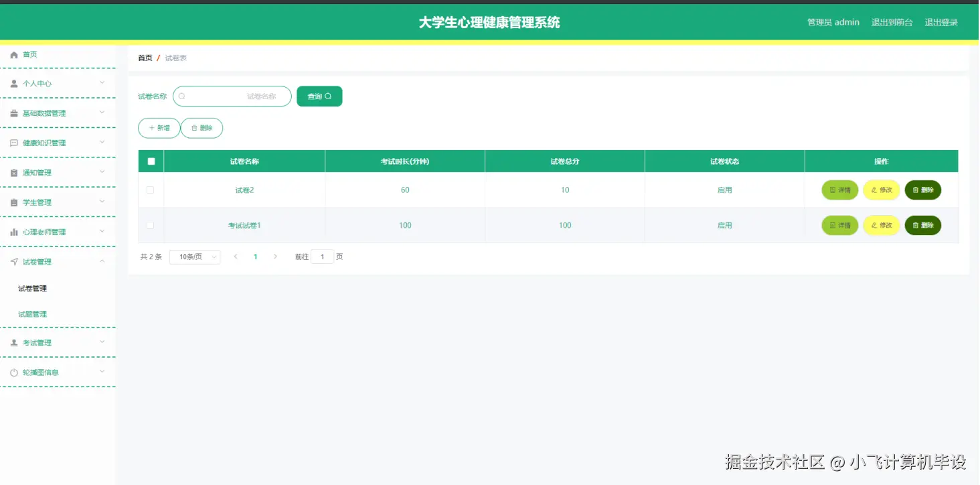Click the briefcase icon beside 基础数据管理
Screen dimensions: 980x485
14,113
